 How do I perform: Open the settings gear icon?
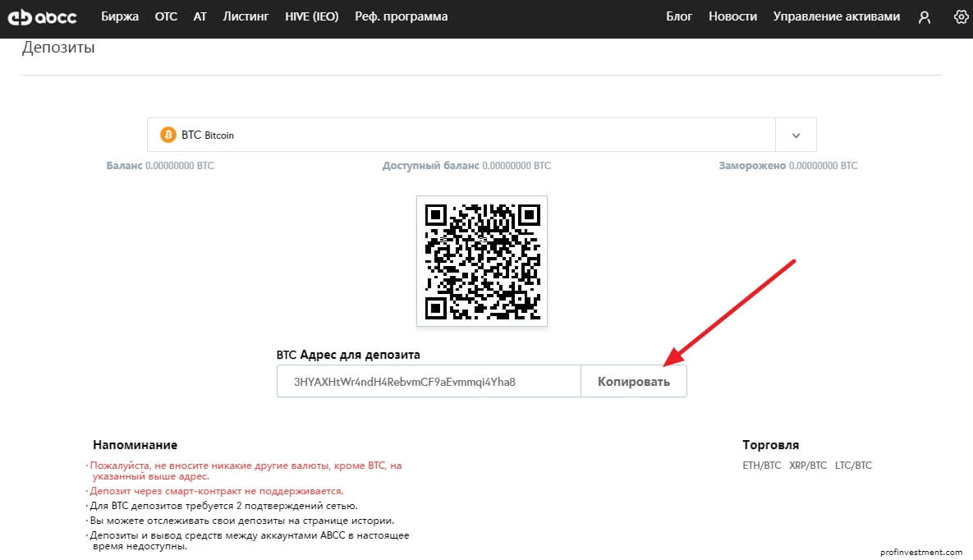tap(961, 16)
